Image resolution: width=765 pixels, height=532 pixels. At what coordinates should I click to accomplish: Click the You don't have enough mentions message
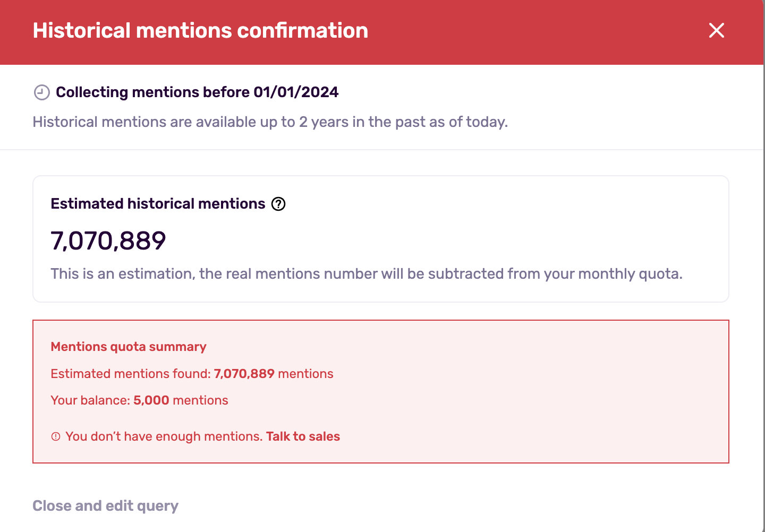click(164, 436)
